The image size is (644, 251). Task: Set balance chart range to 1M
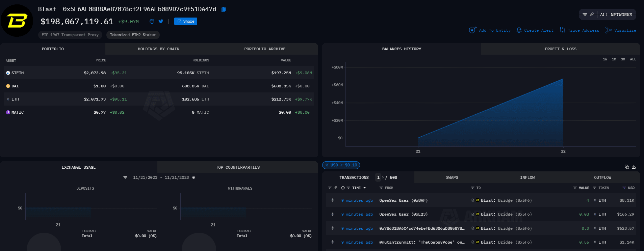click(614, 59)
